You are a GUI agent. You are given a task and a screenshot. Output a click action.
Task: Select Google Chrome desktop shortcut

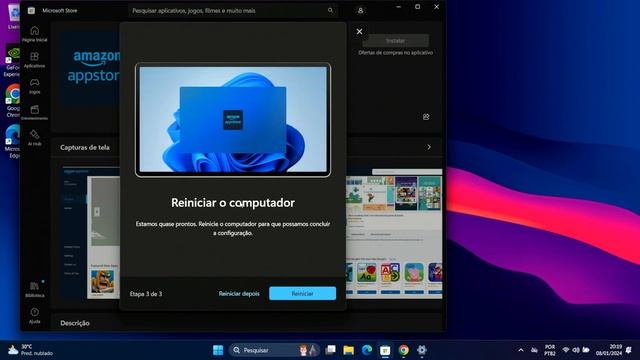point(13,101)
